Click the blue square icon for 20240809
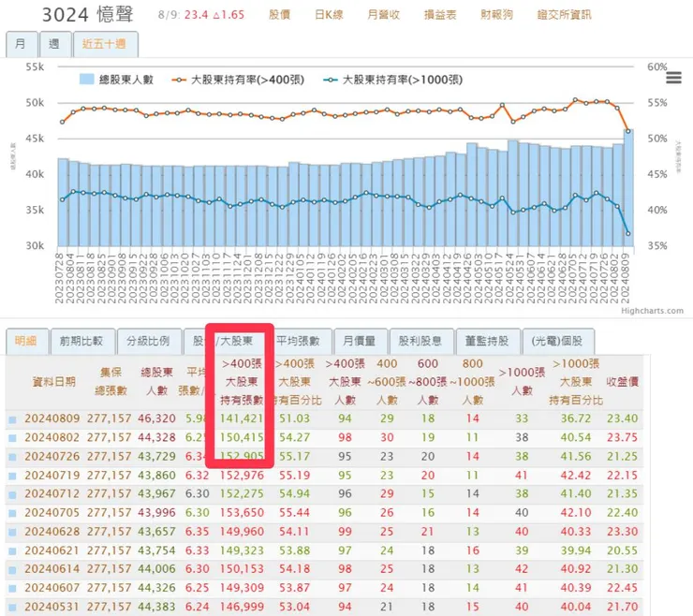Image resolution: width=693 pixels, height=616 pixels. pos(12,419)
